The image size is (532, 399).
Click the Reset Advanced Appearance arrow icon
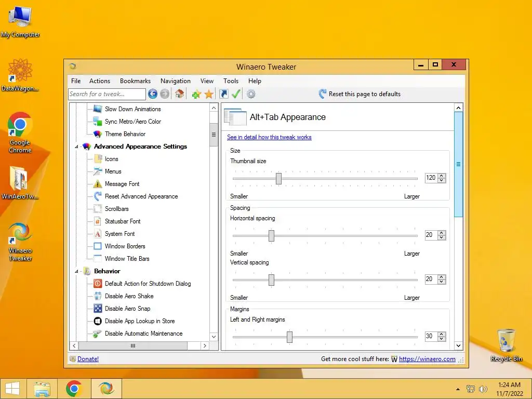(x=98, y=196)
